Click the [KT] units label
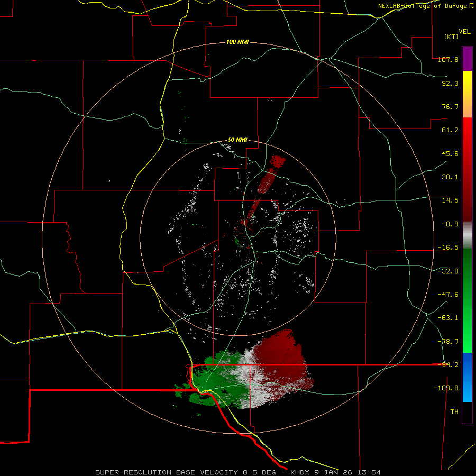476x476 pixels. (x=451, y=36)
